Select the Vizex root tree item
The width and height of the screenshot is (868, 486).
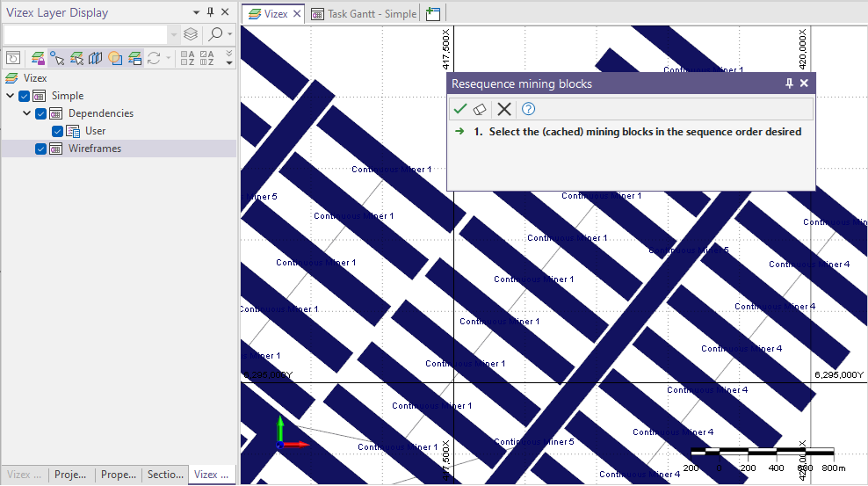click(35, 78)
